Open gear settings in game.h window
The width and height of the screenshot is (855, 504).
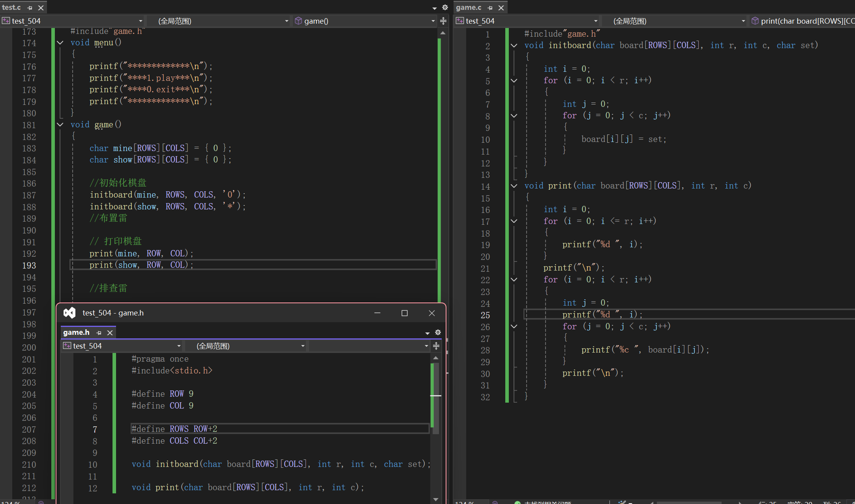tap(438, 332)
